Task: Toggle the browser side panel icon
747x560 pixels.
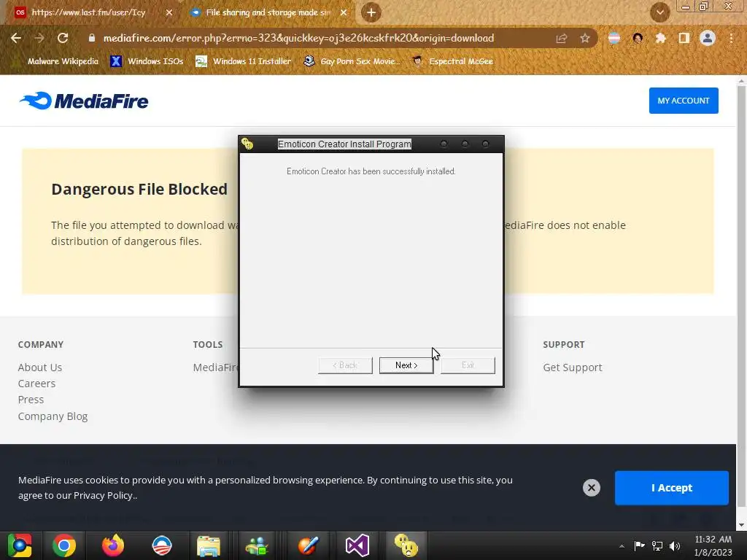Action: [x=684, y=38]
